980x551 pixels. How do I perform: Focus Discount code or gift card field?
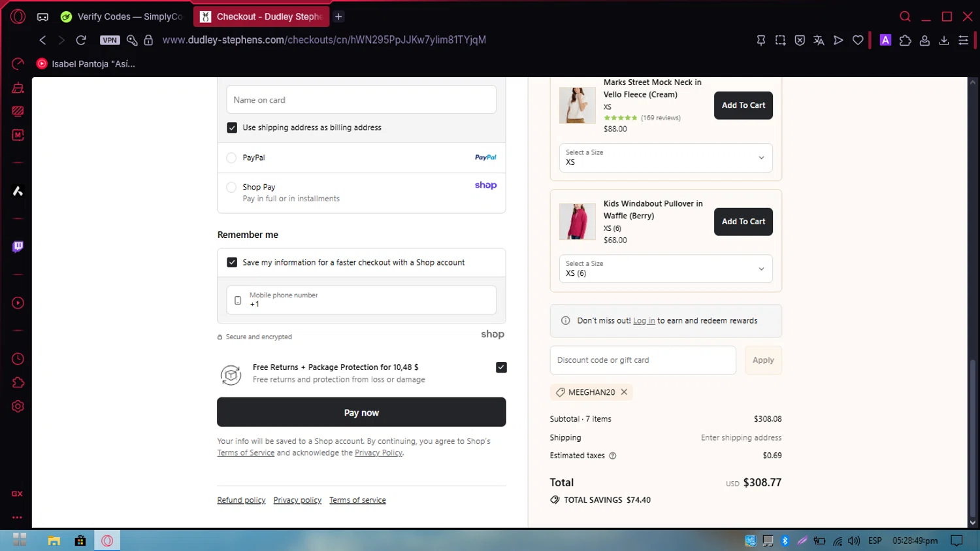(x=643, y=360)
